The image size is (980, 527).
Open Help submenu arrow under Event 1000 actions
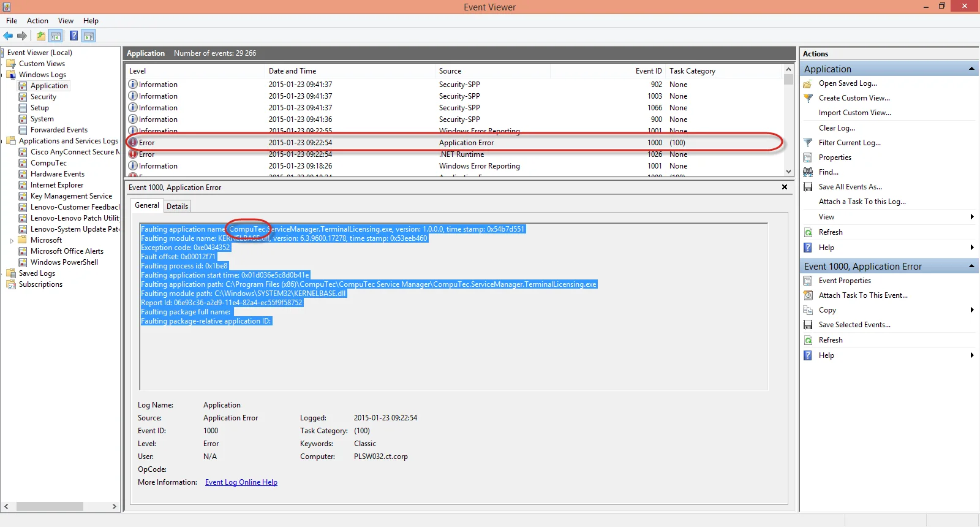point(971,355)
